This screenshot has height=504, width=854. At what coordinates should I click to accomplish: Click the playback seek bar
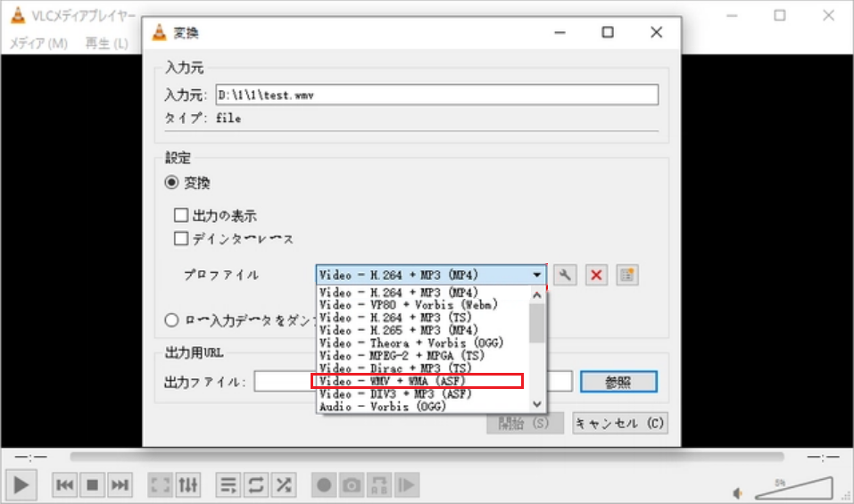[x=427, y=457]
